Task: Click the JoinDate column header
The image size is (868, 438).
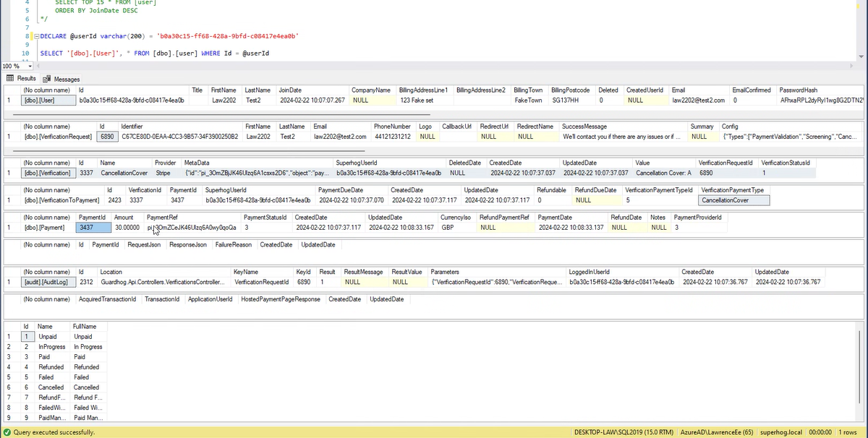Action: tap(289, 90)
